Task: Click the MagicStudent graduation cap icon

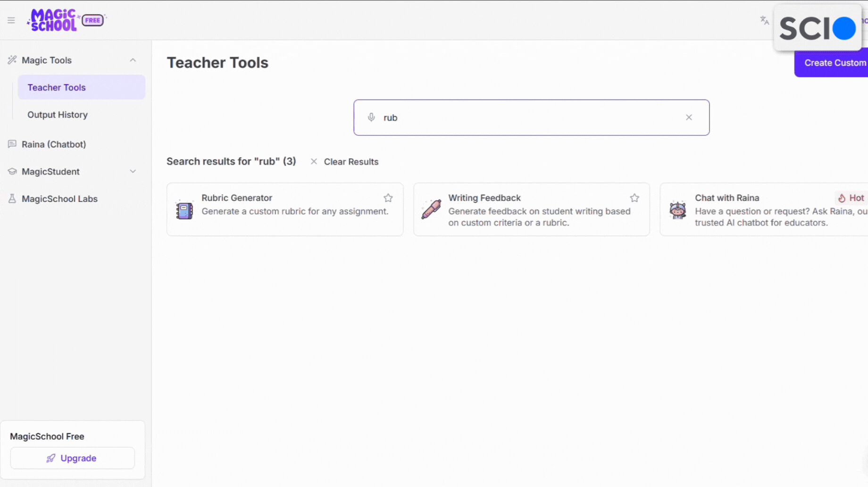Action: pyautogui.click(x=12, y=171)
